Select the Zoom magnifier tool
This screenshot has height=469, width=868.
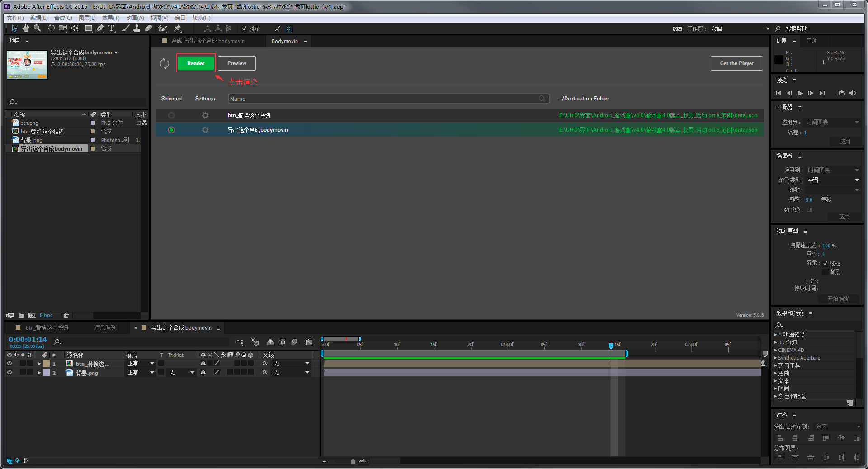tap(38, 28)
